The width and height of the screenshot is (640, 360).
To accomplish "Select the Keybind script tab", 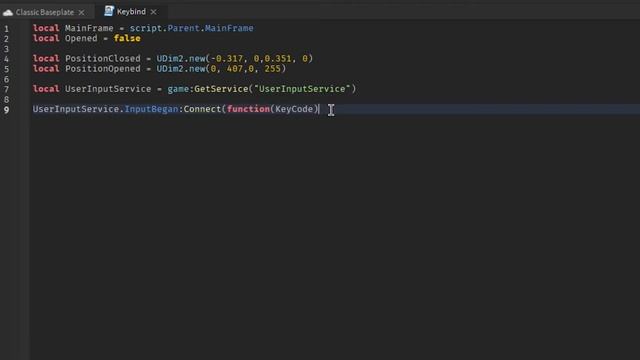I will click(131, 12).
